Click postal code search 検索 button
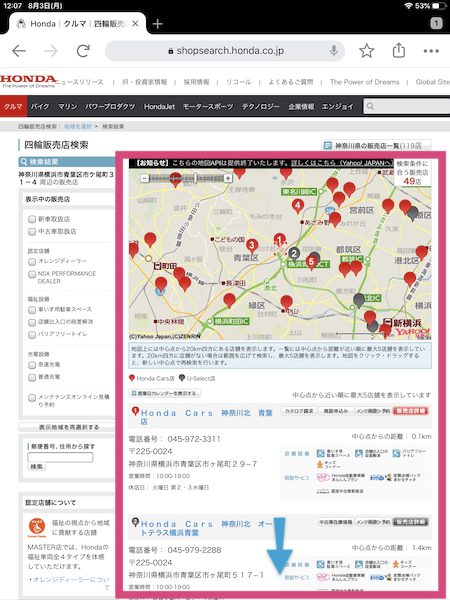Image resolution: width=450 pixels, height=600 pixels. 37,467
